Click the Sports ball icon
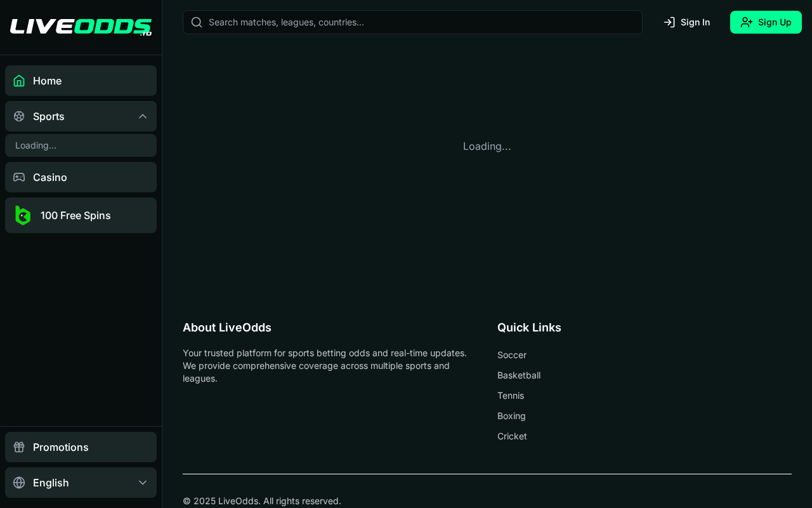This screenshot has height=508, width=812. [19, 116]
